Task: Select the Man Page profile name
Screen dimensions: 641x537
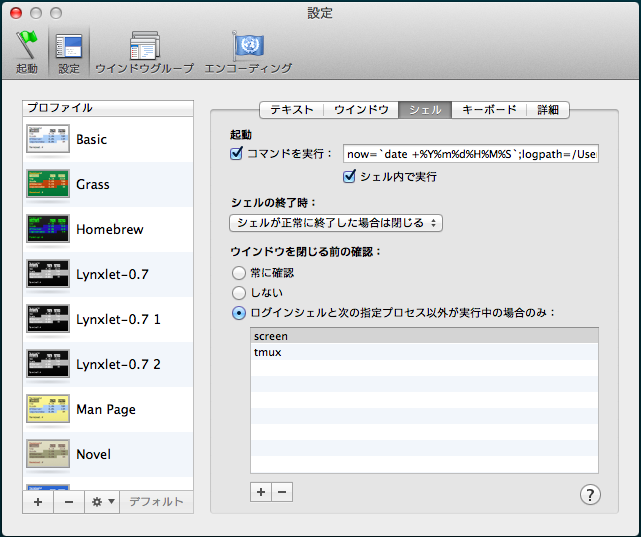Action: click(106, 409)
